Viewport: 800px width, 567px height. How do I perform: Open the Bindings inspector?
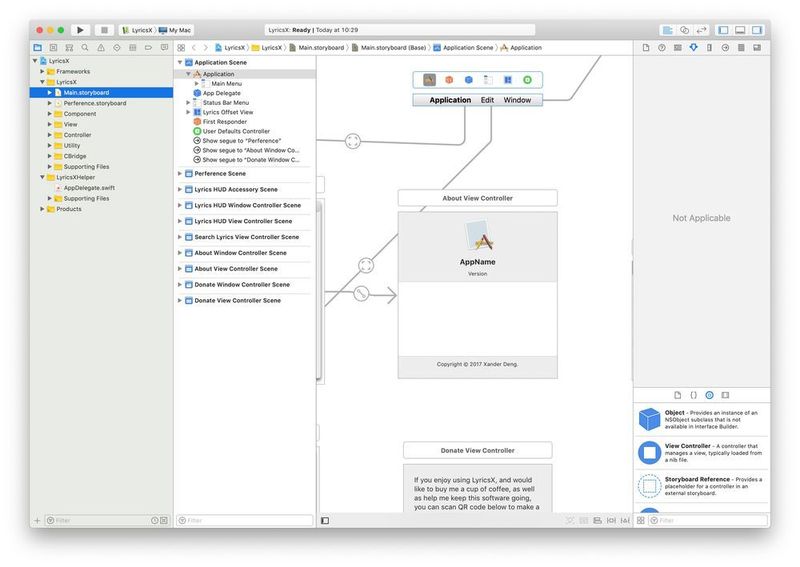tap(741, 47)
